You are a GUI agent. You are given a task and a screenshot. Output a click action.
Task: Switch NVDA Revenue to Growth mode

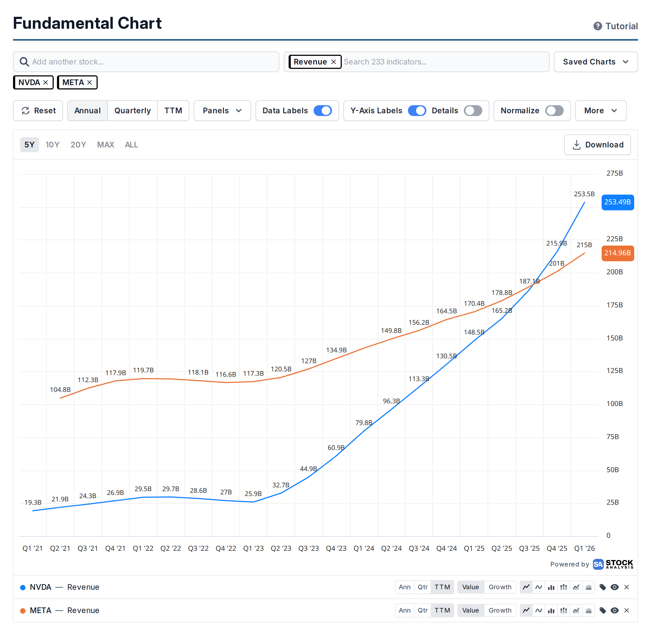tap(500, 587)
